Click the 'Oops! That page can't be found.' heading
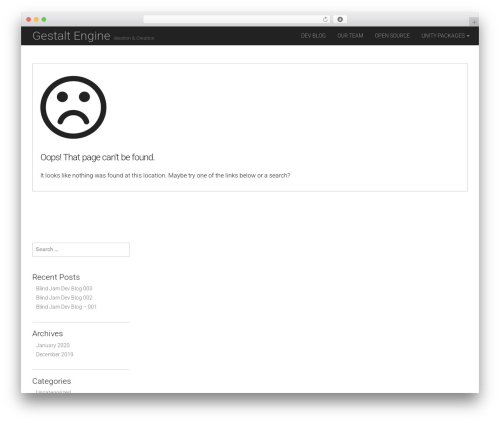 [x=97, y=157]
